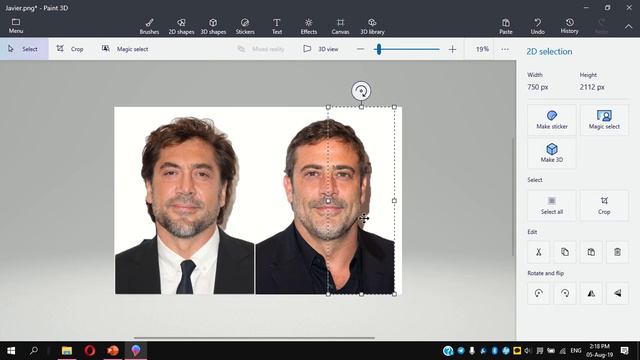The height and width of the screenshot is (360, 640).
Task: Flip selection horizontally
Action: [591, 293]
